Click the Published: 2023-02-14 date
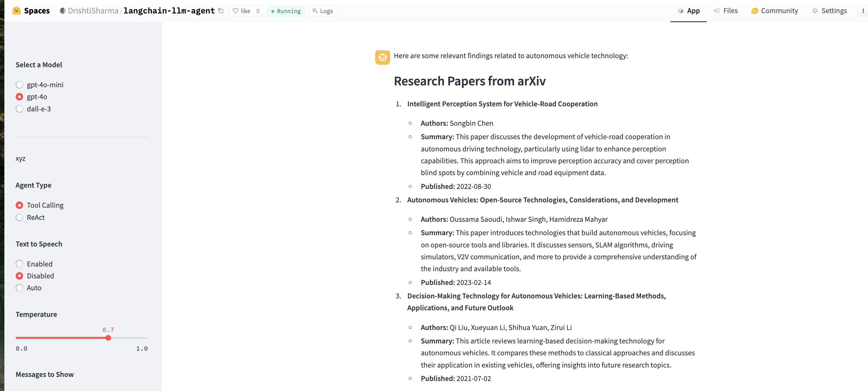The height and width of the screenshot is (391, 868). click(456, 282)
